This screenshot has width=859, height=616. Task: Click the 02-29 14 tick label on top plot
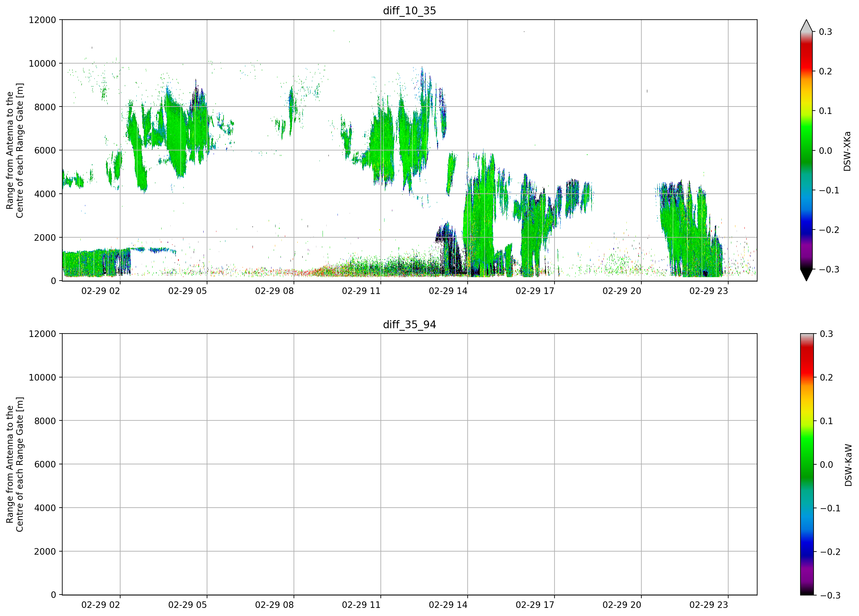448,291
